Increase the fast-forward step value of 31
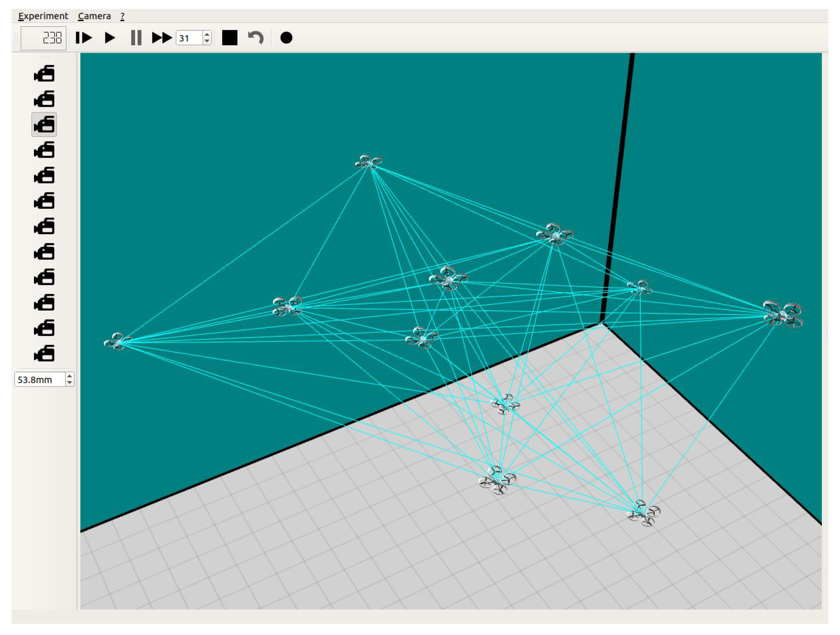Screen dimensions: 840x635 tap(207, 35)
